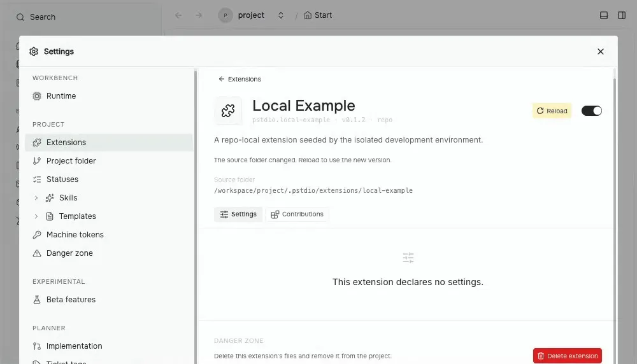The width and height of the screenshot is (637, 364).
Task: Click the back arrow beside Extensions
Action: click(222, 79)
